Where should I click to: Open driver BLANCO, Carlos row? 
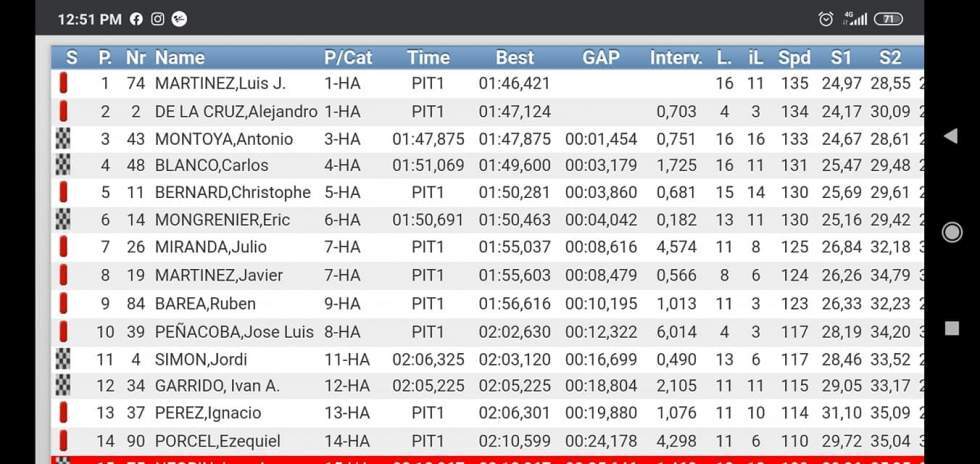(197, 165)
